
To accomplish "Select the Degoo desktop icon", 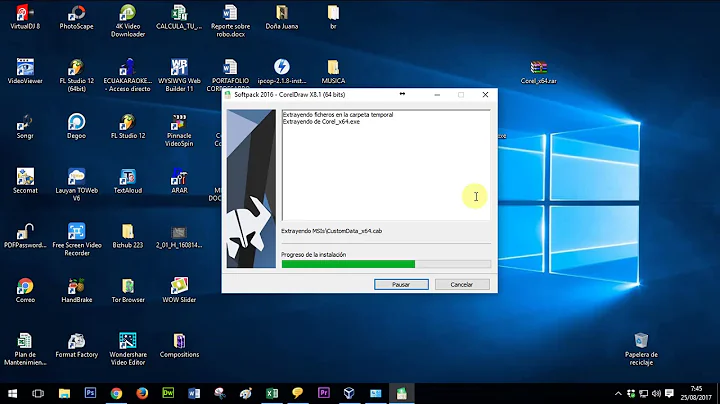I will pos(77,127).
